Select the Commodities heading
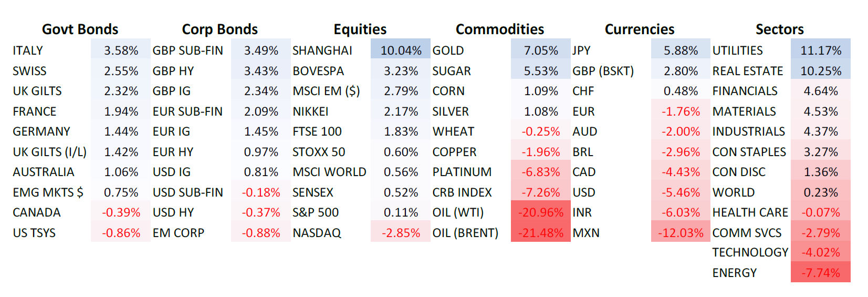 click(x=499, y=29)
